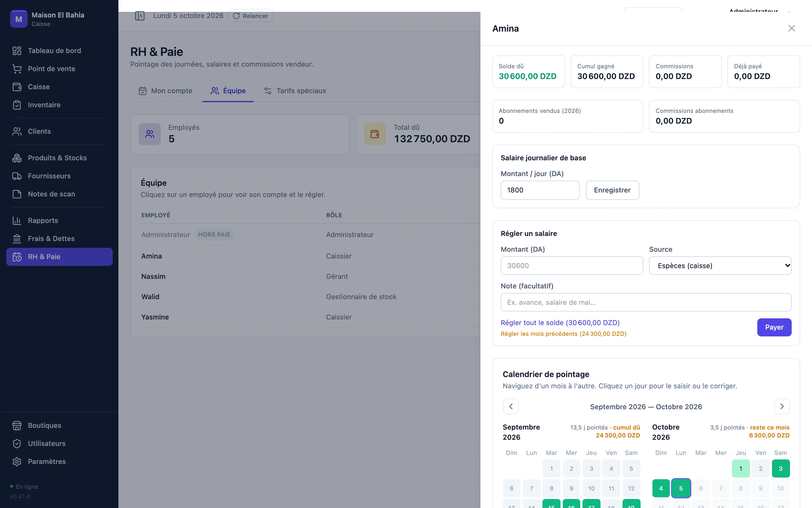
Task: Open the Source dropdown Espèces (caisse)
Action: point(720,266)
